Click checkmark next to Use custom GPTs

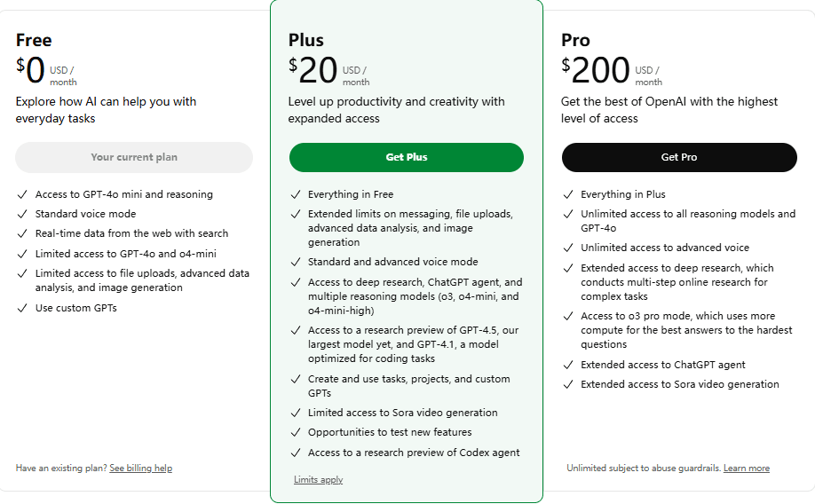tap(21, 308)
